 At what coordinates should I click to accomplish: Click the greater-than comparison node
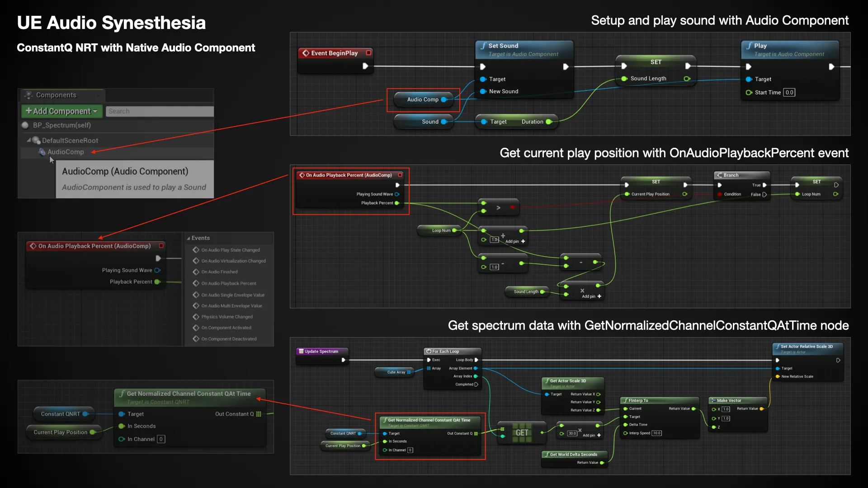499,207
